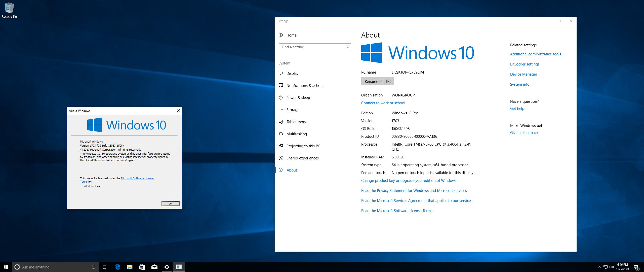Click the Display monitor icon in sidebar

(x=281, y=73)
